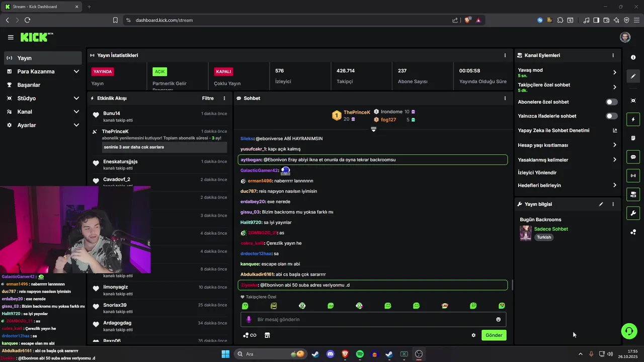Toggle Abonelere özel sohbet switch
Screen dimensions: 644x362
click(611, 102)
